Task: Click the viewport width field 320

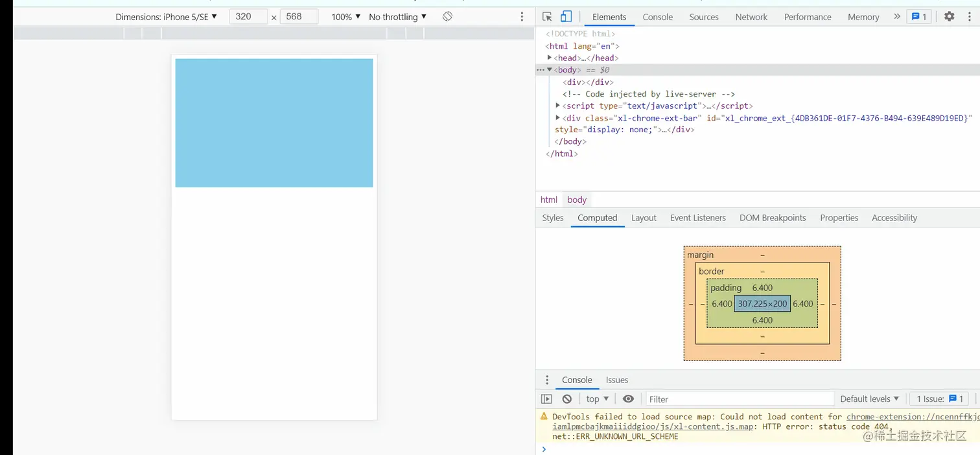Action: tap(248, 17)
